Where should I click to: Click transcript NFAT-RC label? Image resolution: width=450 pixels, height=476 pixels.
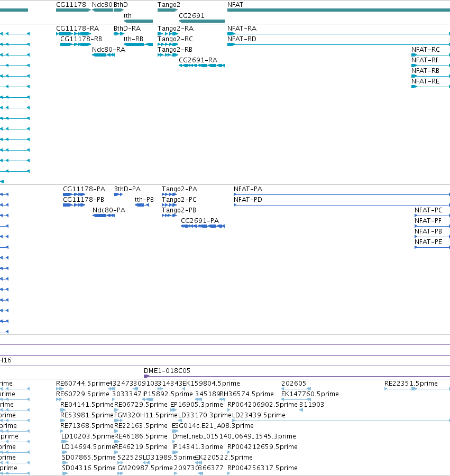coord(425,50)
